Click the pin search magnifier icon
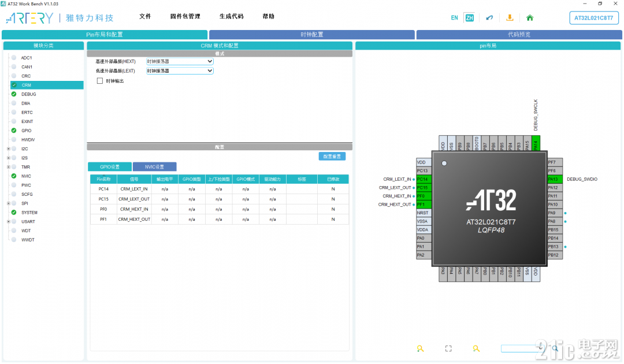 click(555, 348)
